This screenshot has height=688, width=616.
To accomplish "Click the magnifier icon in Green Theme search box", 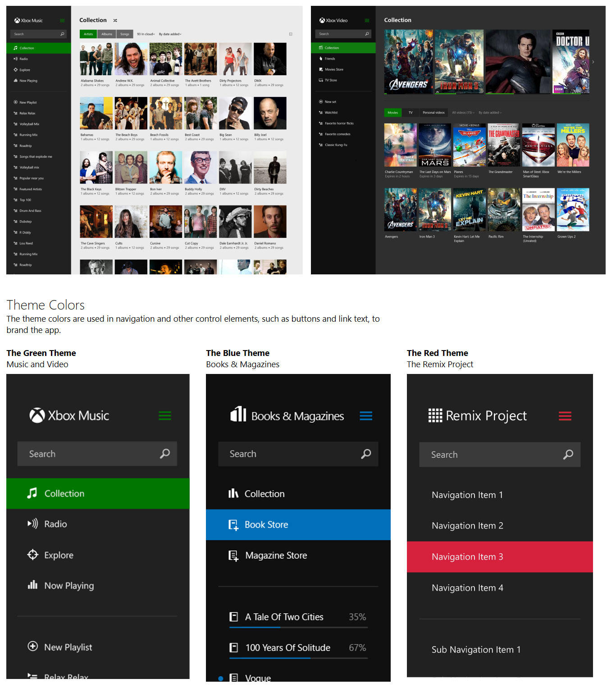I will (x=165, y=453).
